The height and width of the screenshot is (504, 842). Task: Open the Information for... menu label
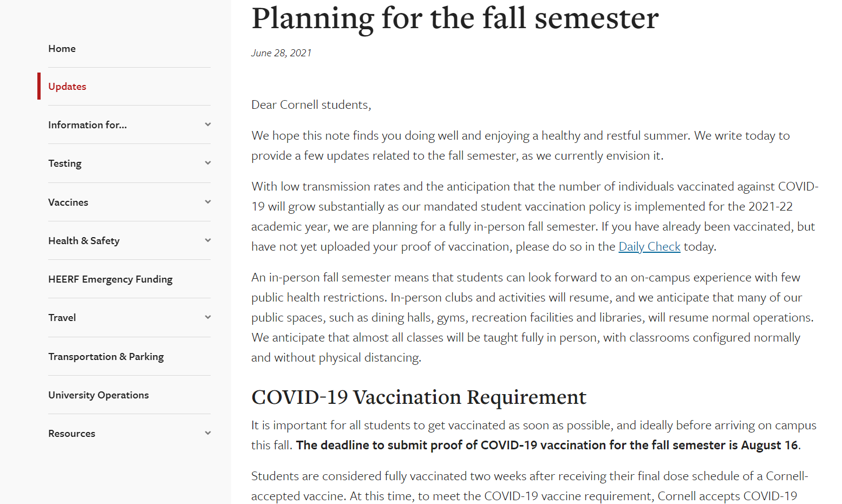coord(88,125)
